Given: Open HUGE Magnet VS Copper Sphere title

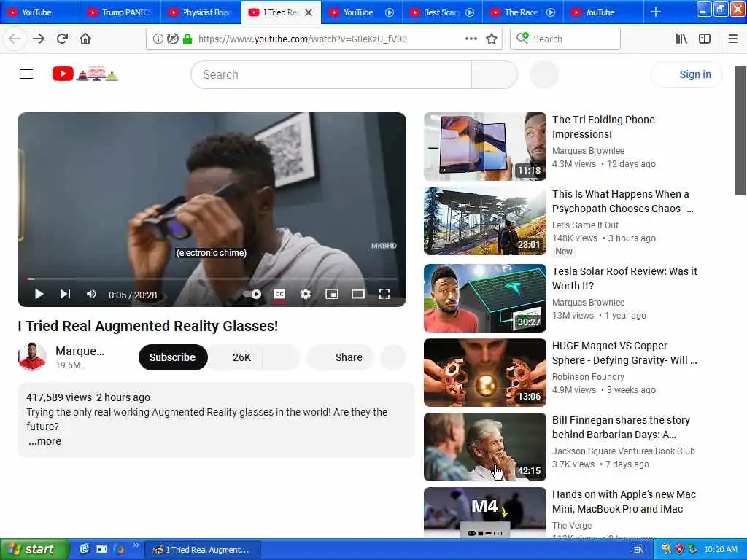Looking at the screenshot, I should coord(624,353).
